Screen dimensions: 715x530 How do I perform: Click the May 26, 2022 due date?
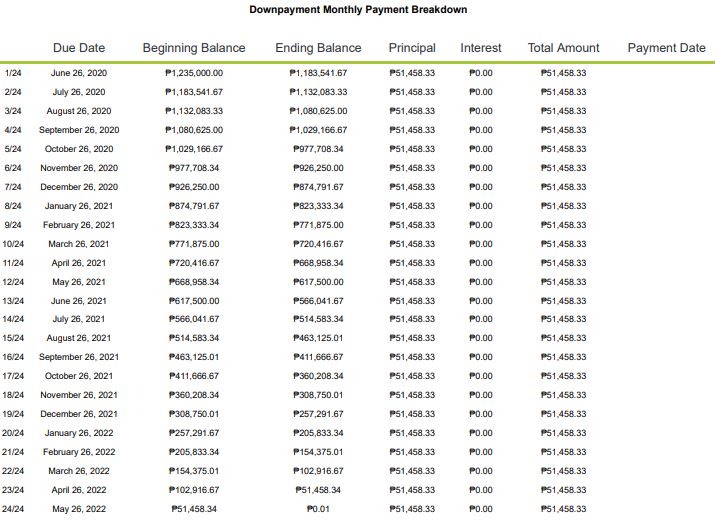click(79, 509)
